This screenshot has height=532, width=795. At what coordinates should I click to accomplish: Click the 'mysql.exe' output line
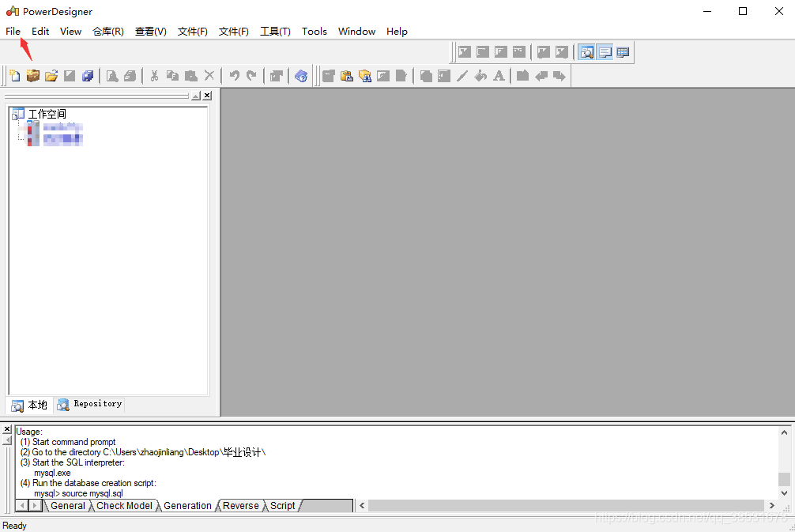[x=52, y=473]
